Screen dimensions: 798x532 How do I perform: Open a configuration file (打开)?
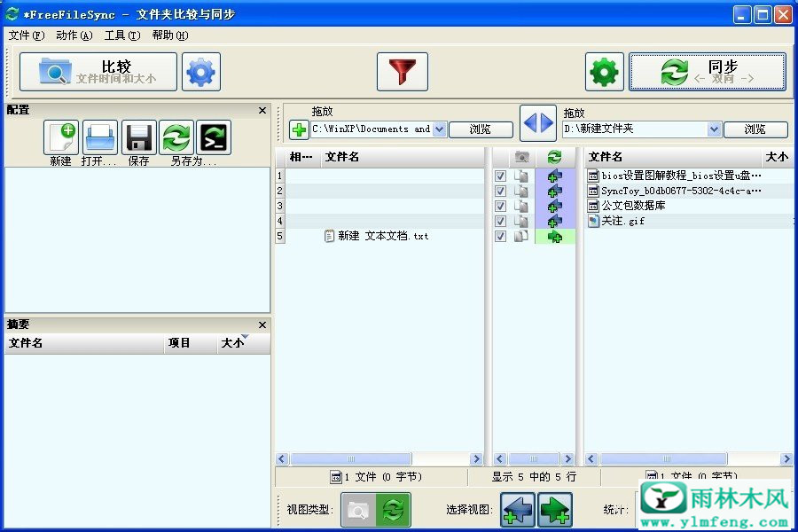click(x=99, y=137)
